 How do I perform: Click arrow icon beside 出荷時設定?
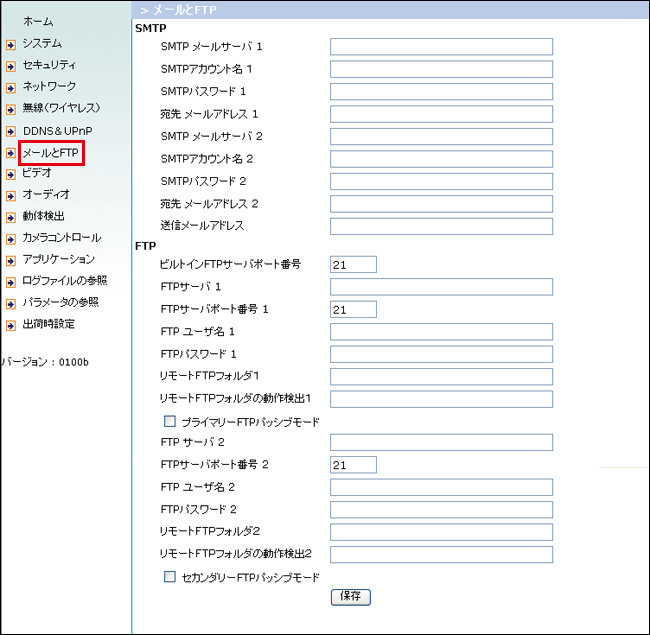pos(11,326)
